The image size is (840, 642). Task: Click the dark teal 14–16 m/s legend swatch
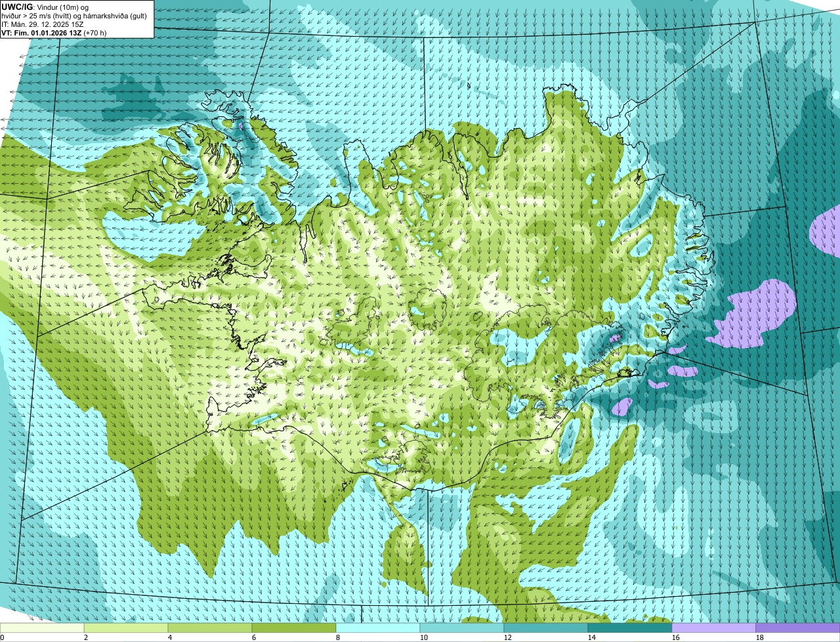[630, 628]
